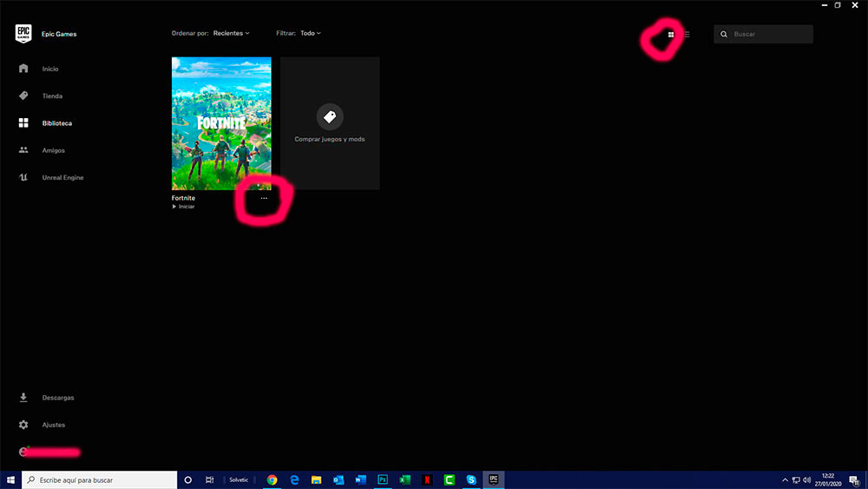Click the price tag icon on shop tile
Image resolution: width=868 pixels, height=489 pixels.
pyautogui.click(x=330, y=117)
